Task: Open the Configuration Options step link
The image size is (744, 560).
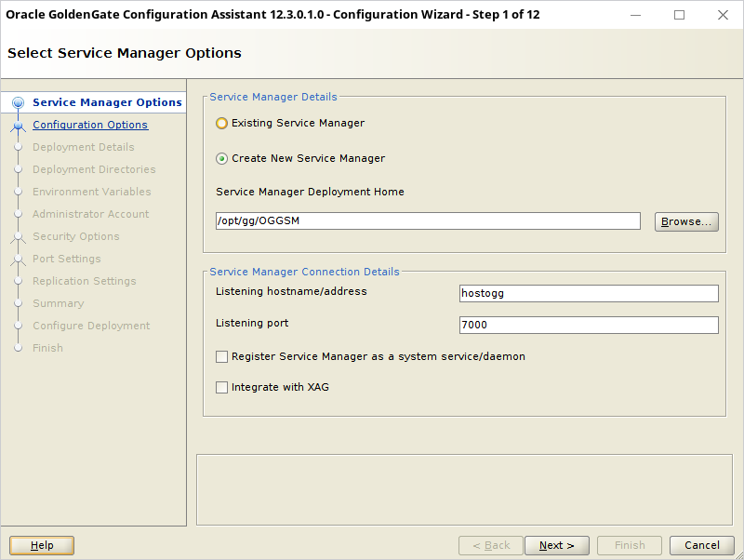Action: pos(90,125)
